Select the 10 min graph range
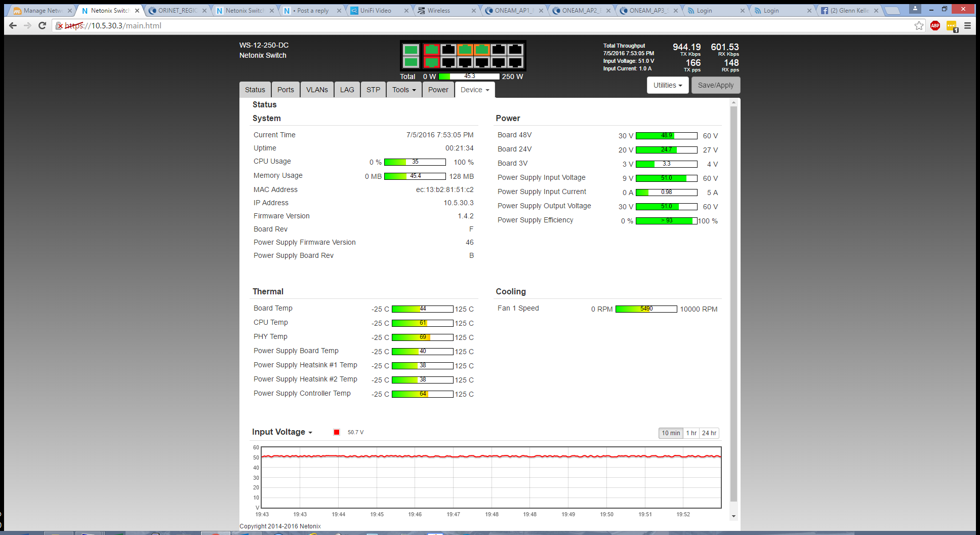This screenshot has height=535, width=980. (670, 433)
